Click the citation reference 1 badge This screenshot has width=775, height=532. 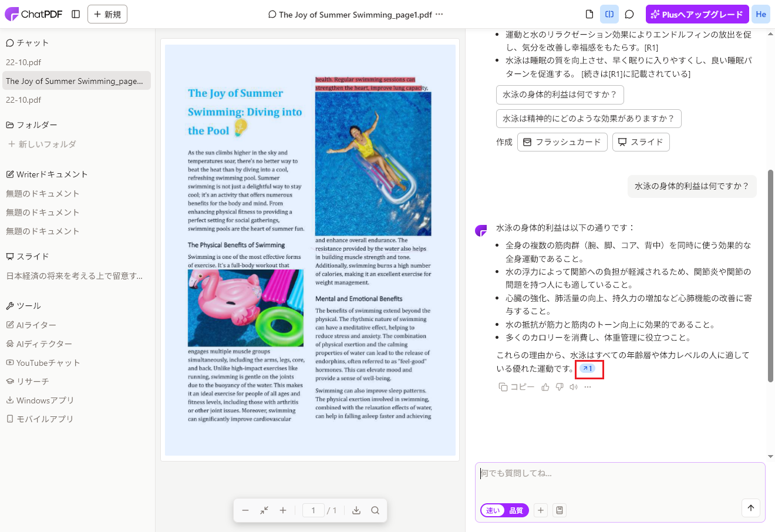click(x=588, y=369)
